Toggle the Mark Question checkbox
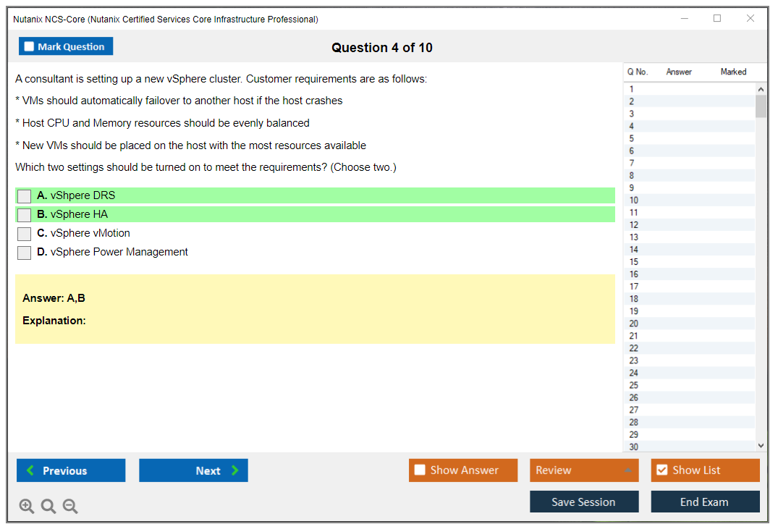 29,47
